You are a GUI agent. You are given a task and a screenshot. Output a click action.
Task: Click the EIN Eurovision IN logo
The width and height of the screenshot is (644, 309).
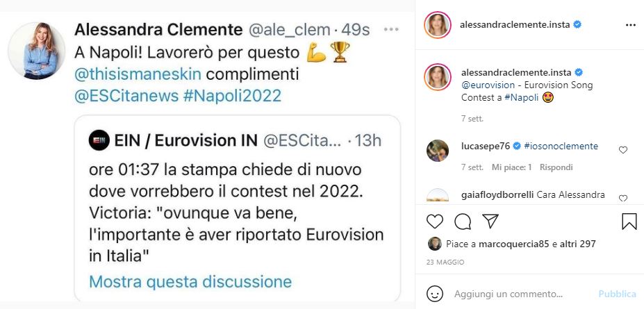[99, 140]
